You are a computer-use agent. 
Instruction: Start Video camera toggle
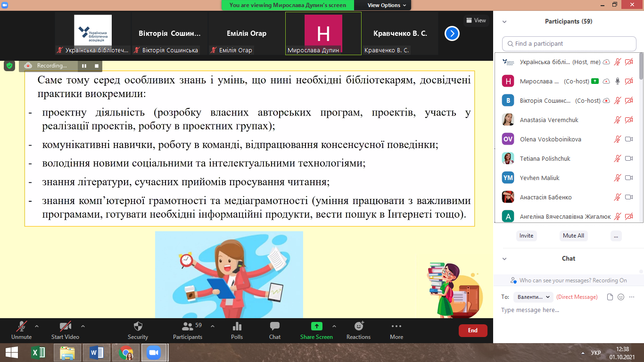click(65, 327)
